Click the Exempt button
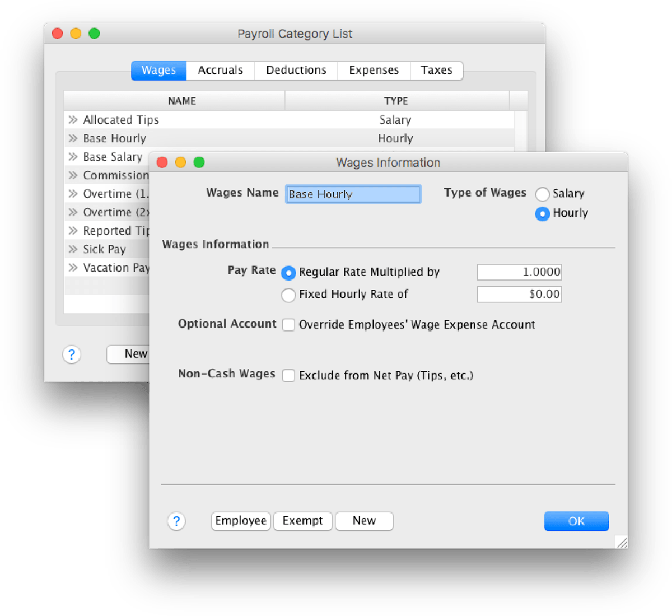Image resolution: width=672 pixels, height=616 pixels. (x=302, y=521)
